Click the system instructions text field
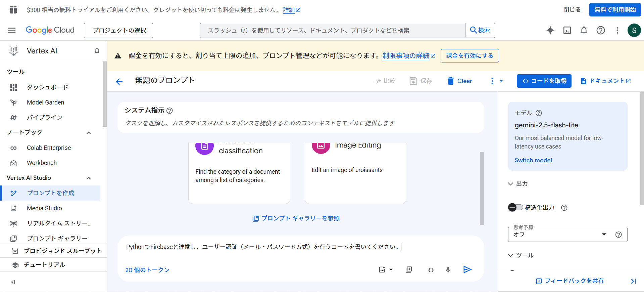The height and width of the screenshot is (292, 644). click(x=300, y=123)
